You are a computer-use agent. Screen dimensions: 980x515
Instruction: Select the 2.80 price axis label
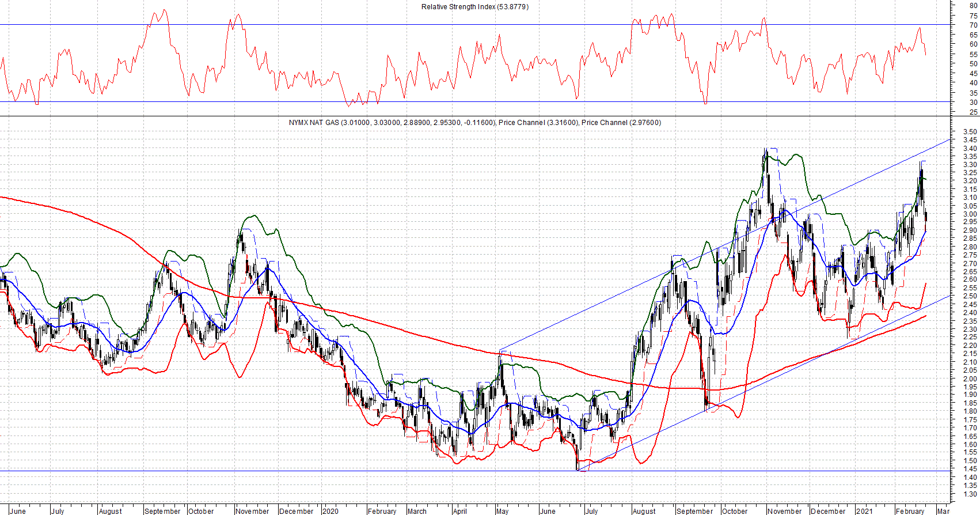coord(970,247)
